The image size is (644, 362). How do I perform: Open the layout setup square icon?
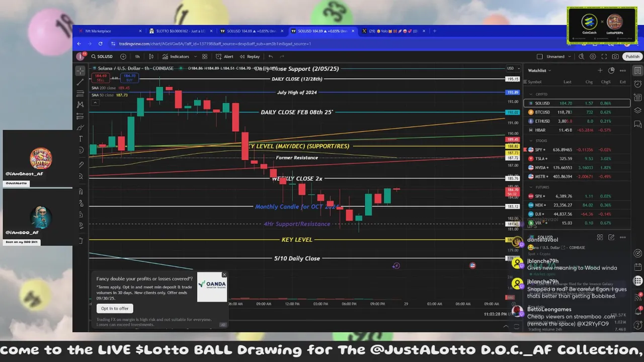coord(540,56)
